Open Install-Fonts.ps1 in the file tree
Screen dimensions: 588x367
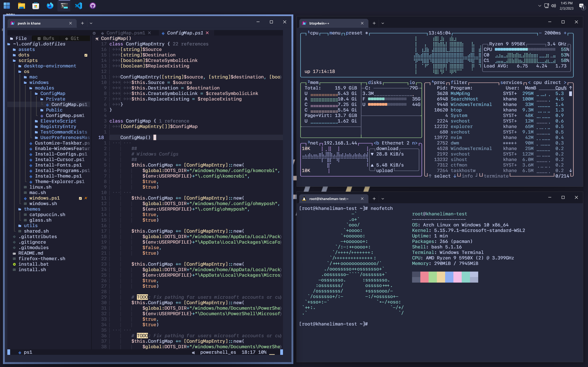[58, 165]
